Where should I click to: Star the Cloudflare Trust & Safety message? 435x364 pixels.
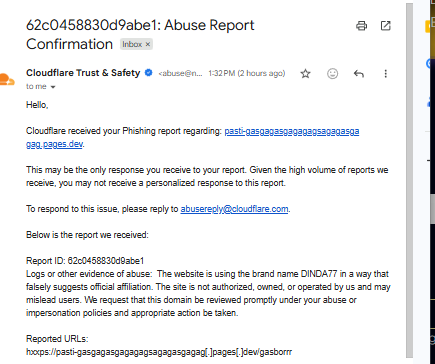point(305,74)
